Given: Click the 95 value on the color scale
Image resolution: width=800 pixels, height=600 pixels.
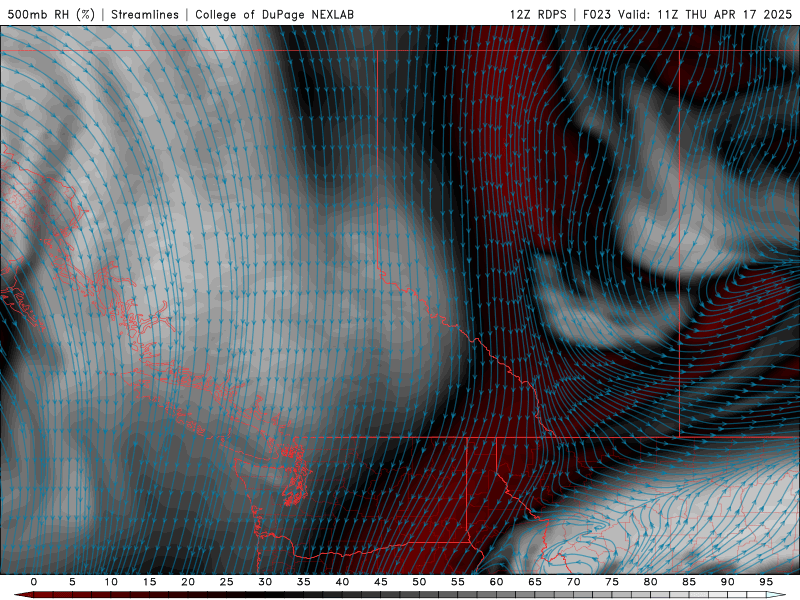Looking at the screenshot, I should (x=766, y=582).
